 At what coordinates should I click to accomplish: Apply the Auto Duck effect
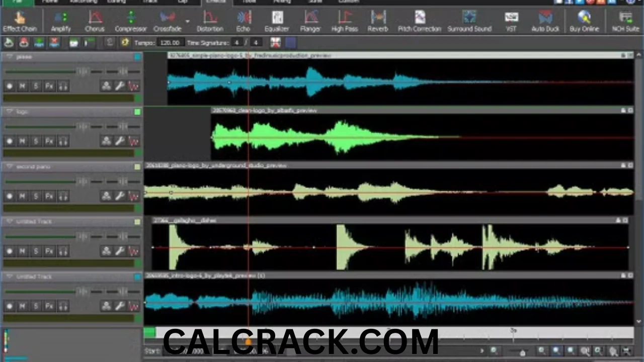(x=545, y=22)
